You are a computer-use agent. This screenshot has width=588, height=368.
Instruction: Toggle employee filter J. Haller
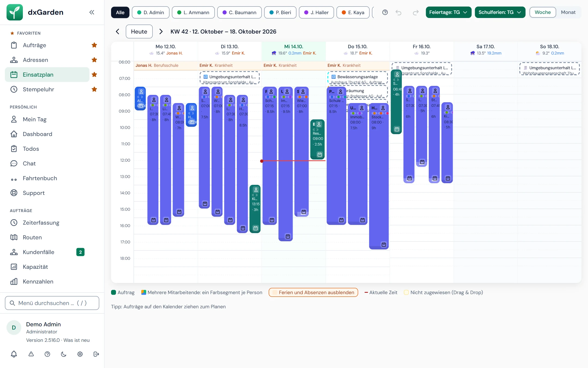click(316, 13)
